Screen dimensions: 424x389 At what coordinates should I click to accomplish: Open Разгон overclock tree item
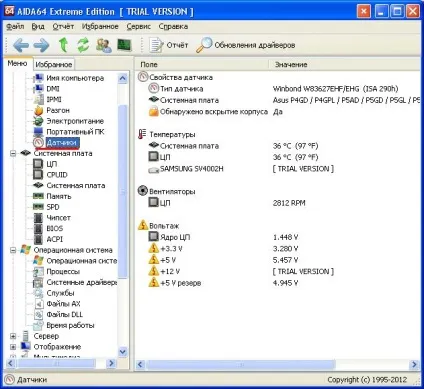(58, 110)
